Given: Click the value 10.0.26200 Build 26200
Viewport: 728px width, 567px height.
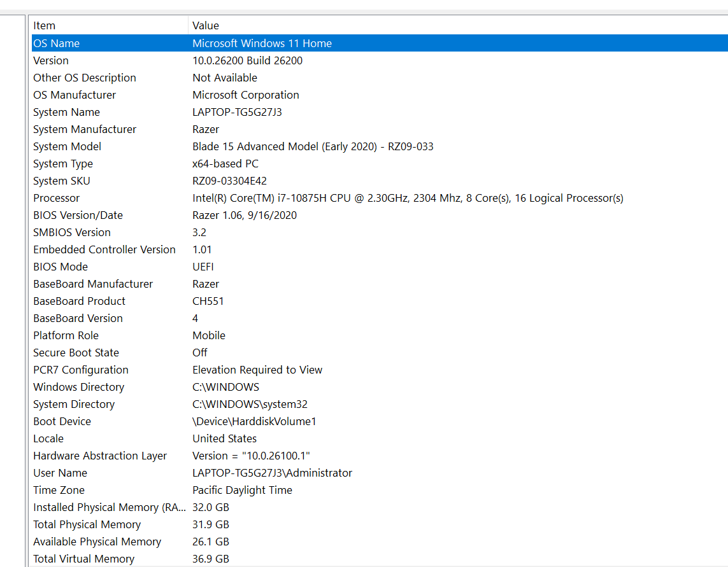Looking at the screenshot, I should [248, 60].
